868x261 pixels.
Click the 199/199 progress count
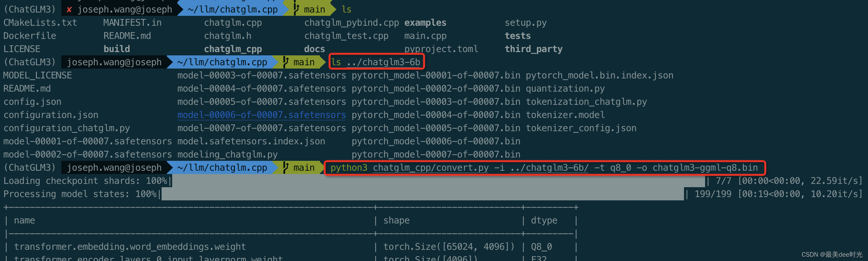713,194
